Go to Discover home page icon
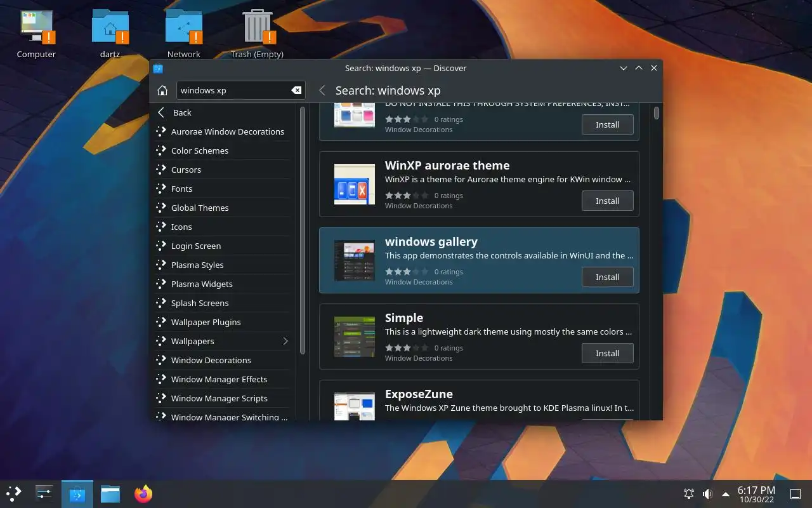Viewport: 812px width, 508px height. [x=162, y=90]
